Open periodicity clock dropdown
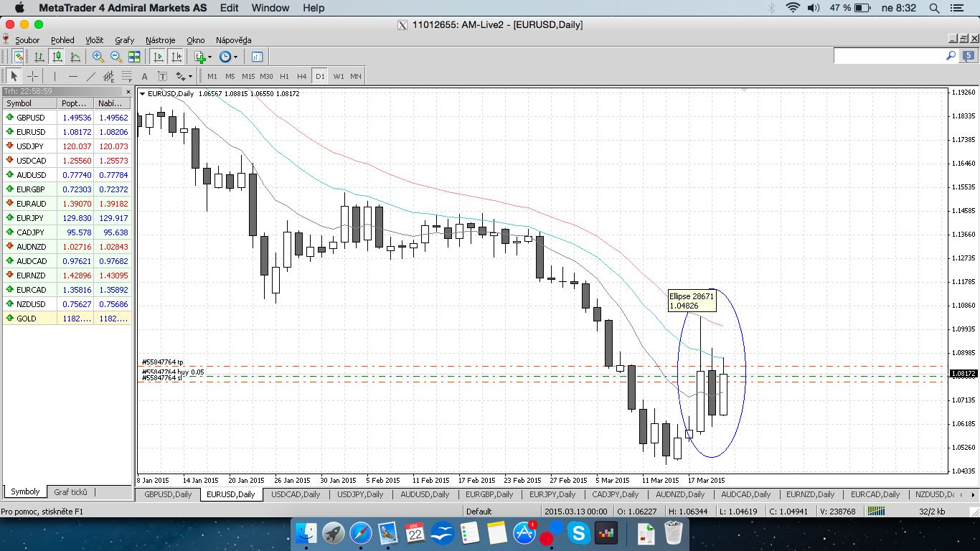The height and width of the screenshot is (551, 980). coord(228,57)
